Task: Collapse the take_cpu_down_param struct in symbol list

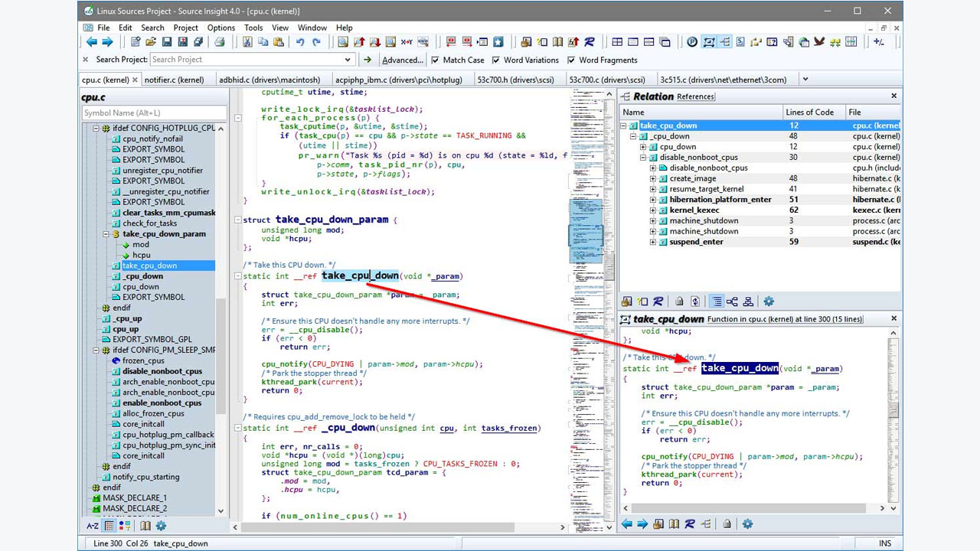Action: [x=106, y=234]
